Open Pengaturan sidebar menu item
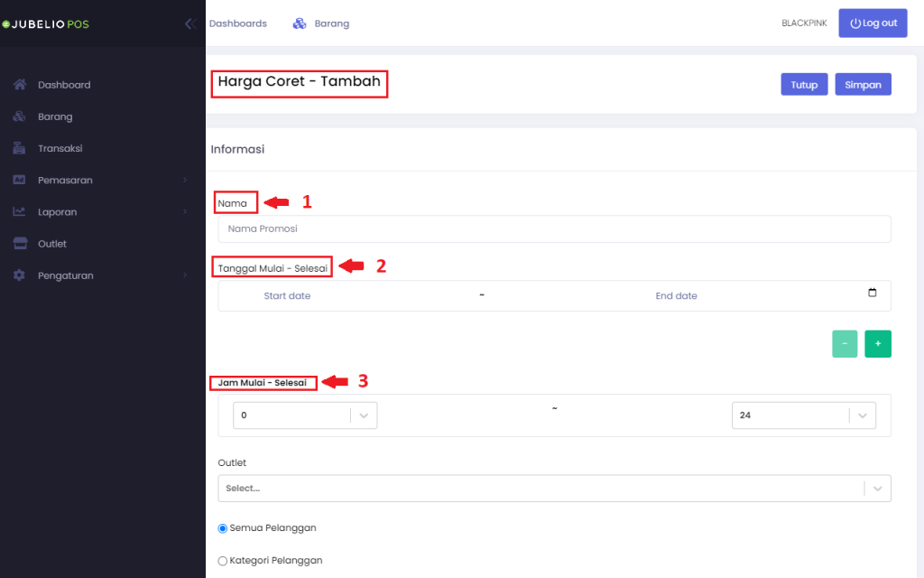The image size is (924, 578). pyautogui.click(x=65, y=276)
